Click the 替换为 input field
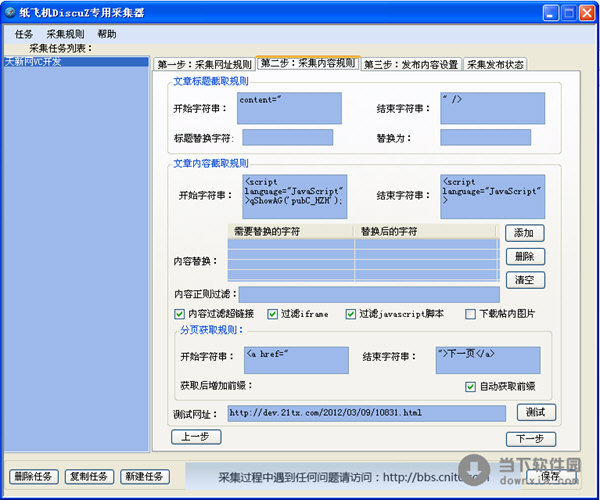 click(486, 137)
